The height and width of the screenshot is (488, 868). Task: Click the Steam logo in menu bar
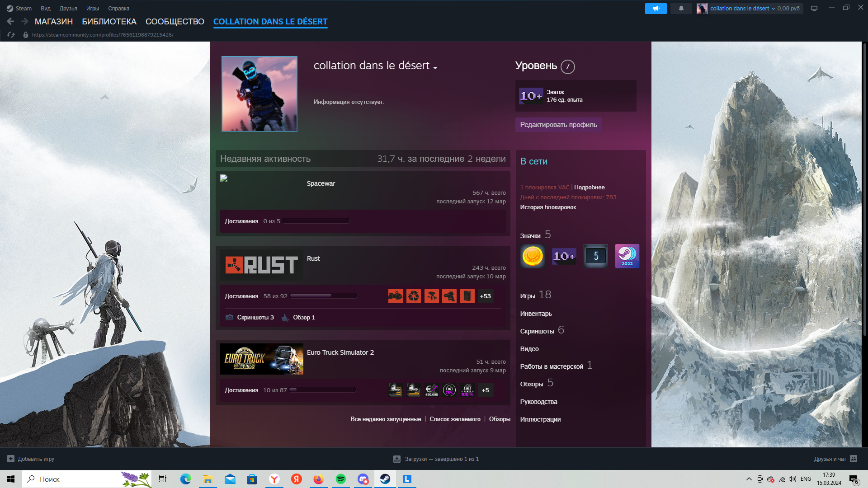(10, 9)
